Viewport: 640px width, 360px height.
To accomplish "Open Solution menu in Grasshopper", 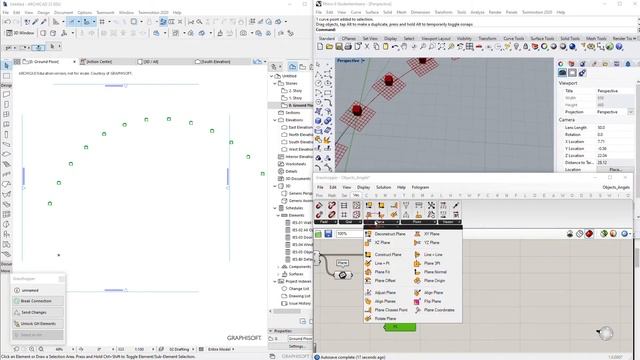I will click(x=383, y=187).
